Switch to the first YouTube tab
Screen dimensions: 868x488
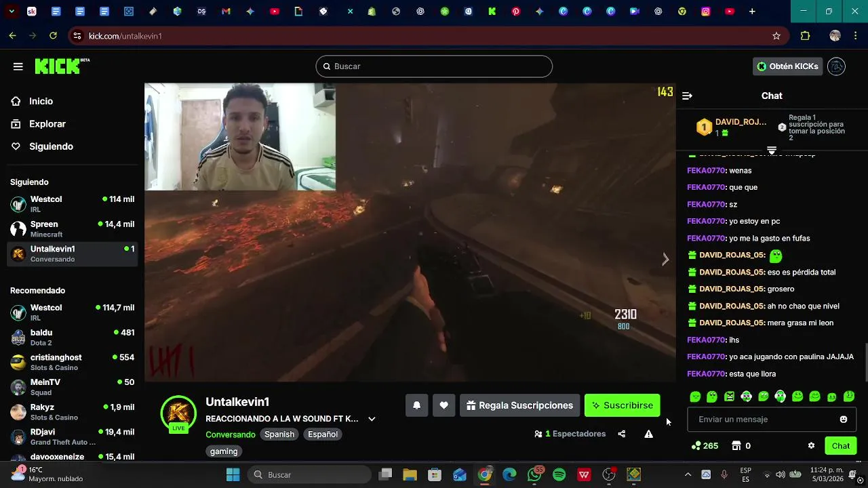274,12
